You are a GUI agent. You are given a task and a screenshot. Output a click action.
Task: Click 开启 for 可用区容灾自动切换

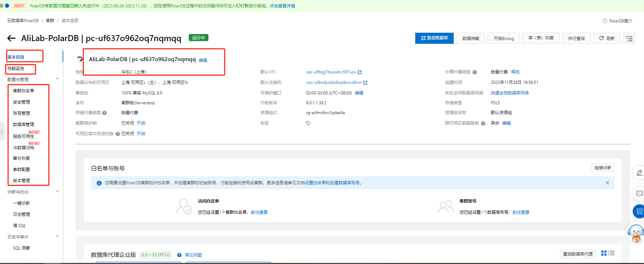(141, 134)
